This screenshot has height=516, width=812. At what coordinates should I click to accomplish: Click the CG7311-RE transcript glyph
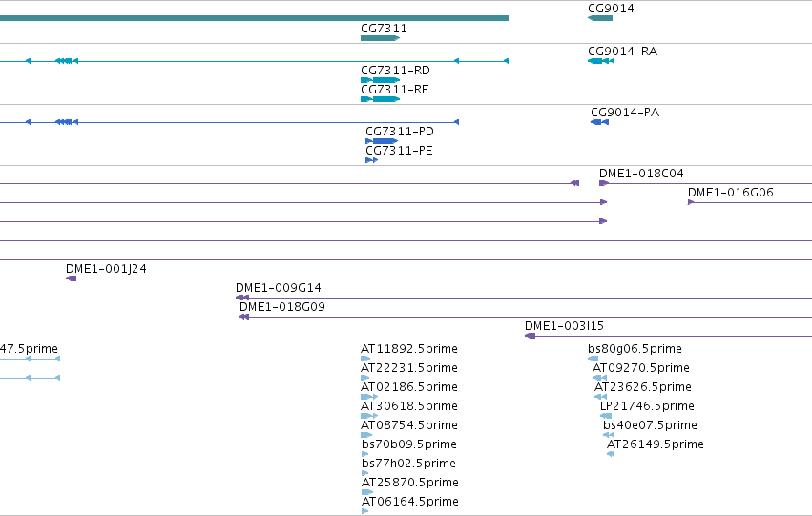pyautogui.click(x=380, y=99)
